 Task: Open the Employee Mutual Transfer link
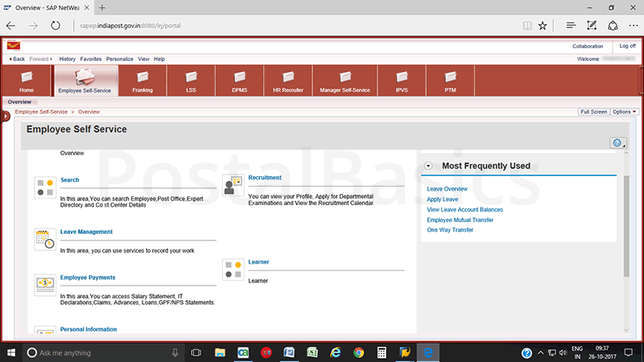(460, 220)
